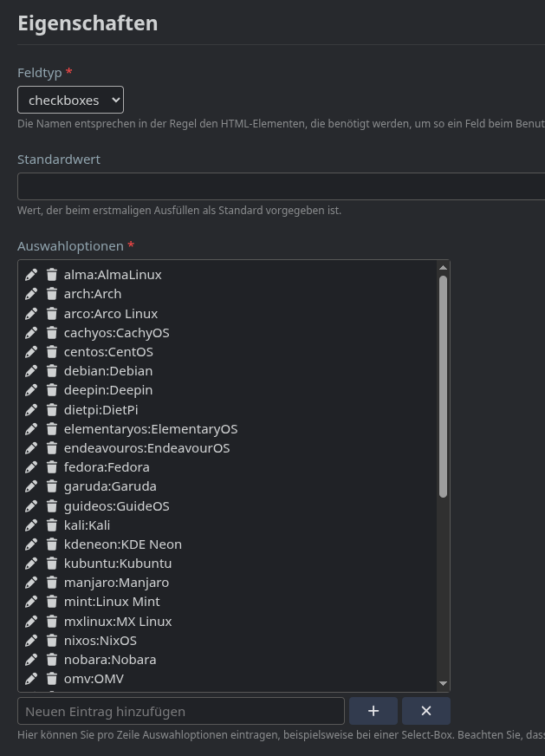
Task: Edit the mint:Linux Mint entry
Action: coord(31,602)
